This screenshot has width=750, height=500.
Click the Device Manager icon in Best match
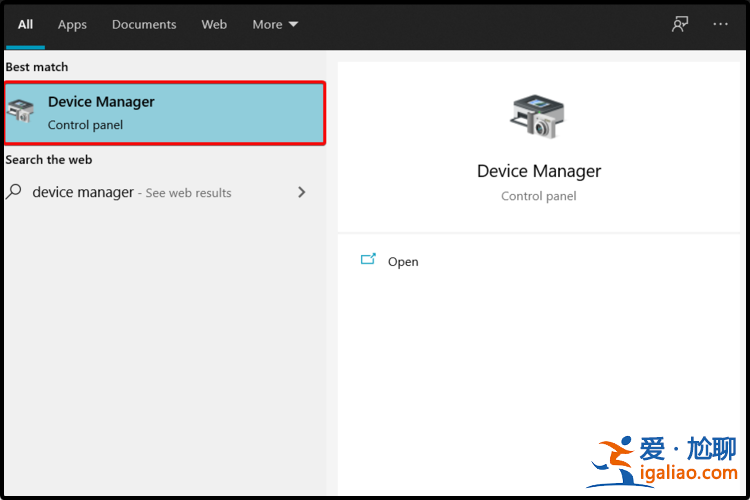click(x=21, y=113)
